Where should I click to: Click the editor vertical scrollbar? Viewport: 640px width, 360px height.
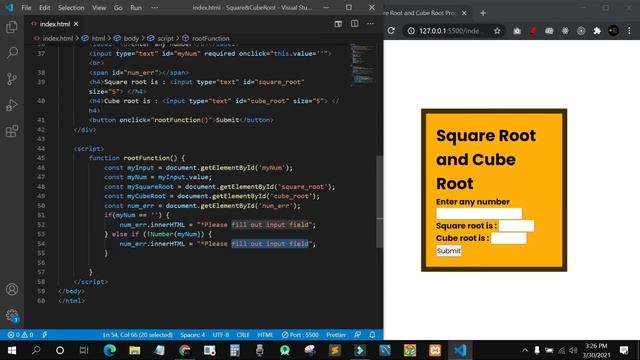click(380, 201)
